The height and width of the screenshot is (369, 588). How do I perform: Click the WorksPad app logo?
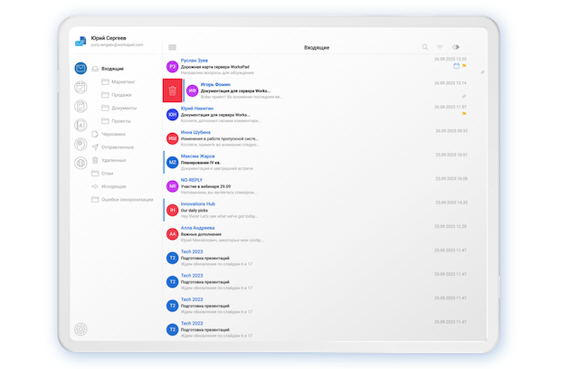click(x=81, y=42)
